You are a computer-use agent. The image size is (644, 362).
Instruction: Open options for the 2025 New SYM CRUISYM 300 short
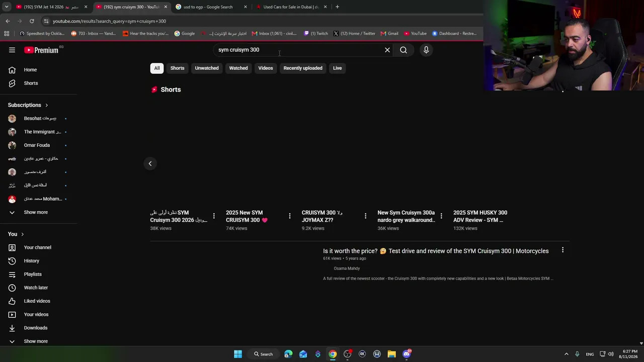(290, 216)
